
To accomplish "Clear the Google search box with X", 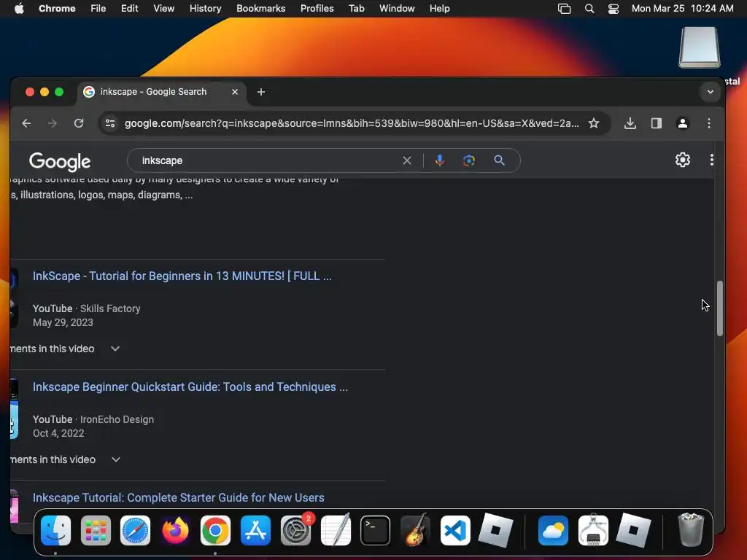I will coord(407,160).
